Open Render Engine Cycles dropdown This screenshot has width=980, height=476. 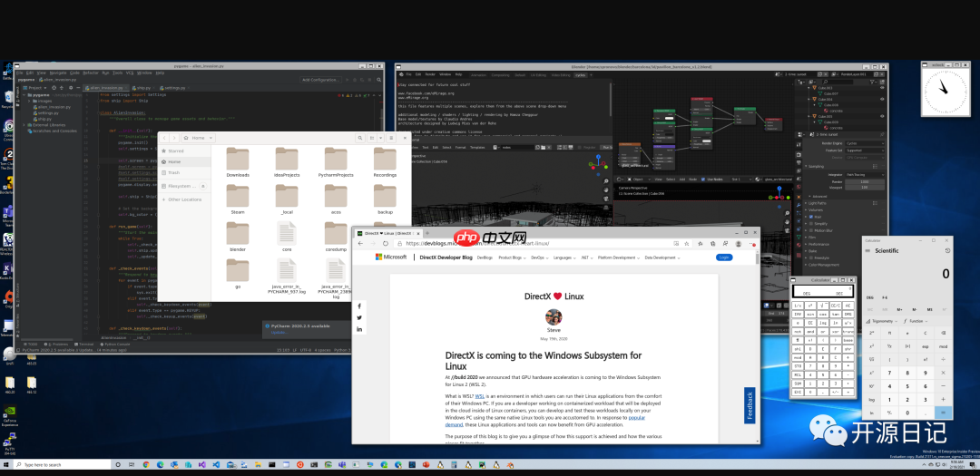(x=865, y=143)
